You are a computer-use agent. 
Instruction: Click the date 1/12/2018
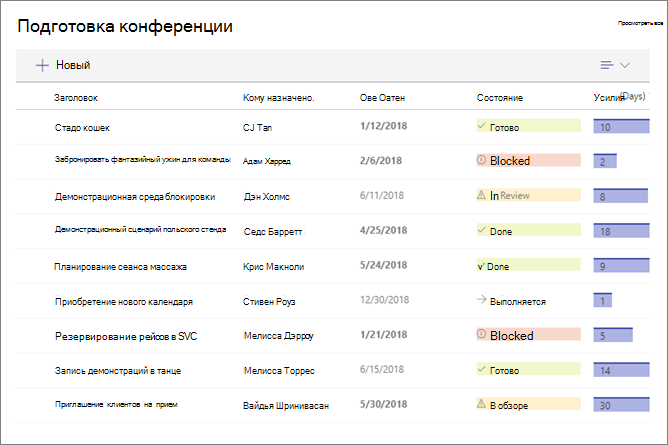(x=383, y=126)
